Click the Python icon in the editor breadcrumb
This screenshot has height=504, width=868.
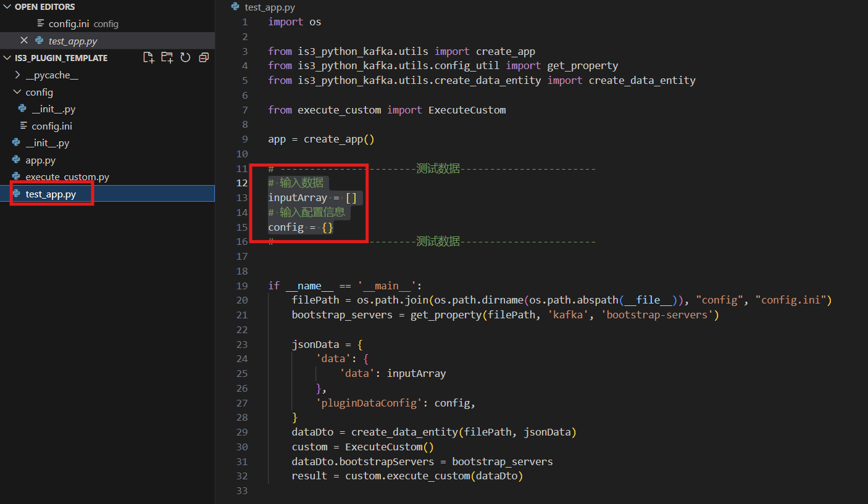click(235, 7)
